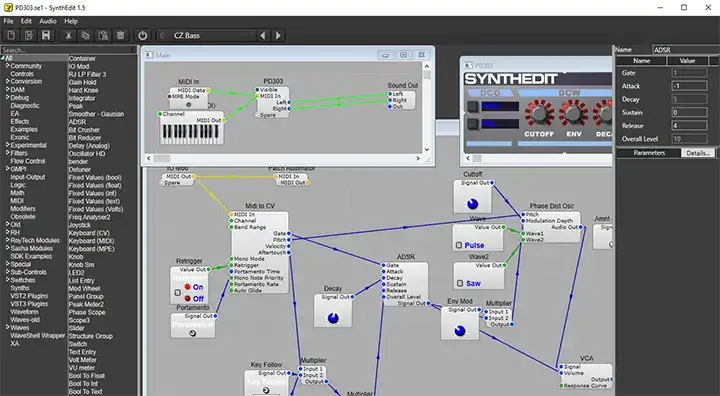Open the Audio menu
The height and width of the screenshot is (396, 720).
[x=48, y=21]
